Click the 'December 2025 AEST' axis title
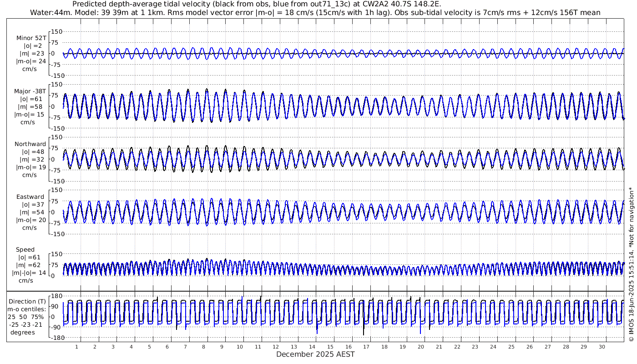Image resolution: width=637 pixels, height=364 pixels. [x=316, y=354]
